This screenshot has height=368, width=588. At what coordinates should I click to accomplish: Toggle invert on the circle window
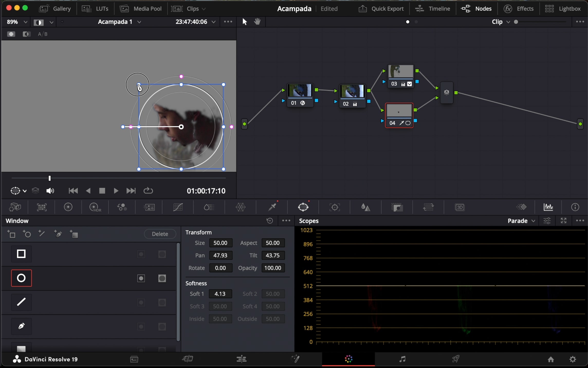click(x=141, y=278)
